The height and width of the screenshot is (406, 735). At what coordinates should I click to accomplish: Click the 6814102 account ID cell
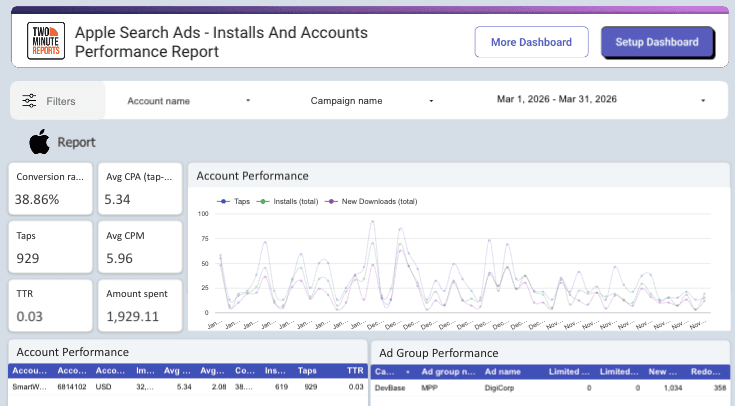point(72,387)
